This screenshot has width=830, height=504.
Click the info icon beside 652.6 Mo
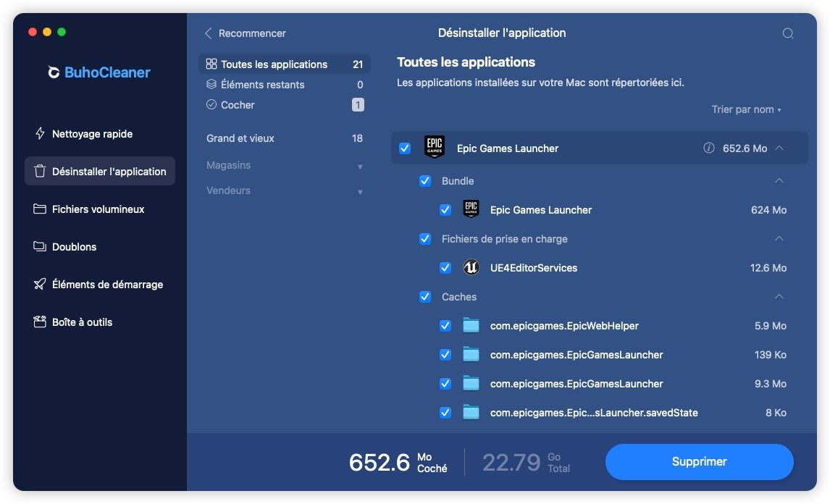pos(708,148)
